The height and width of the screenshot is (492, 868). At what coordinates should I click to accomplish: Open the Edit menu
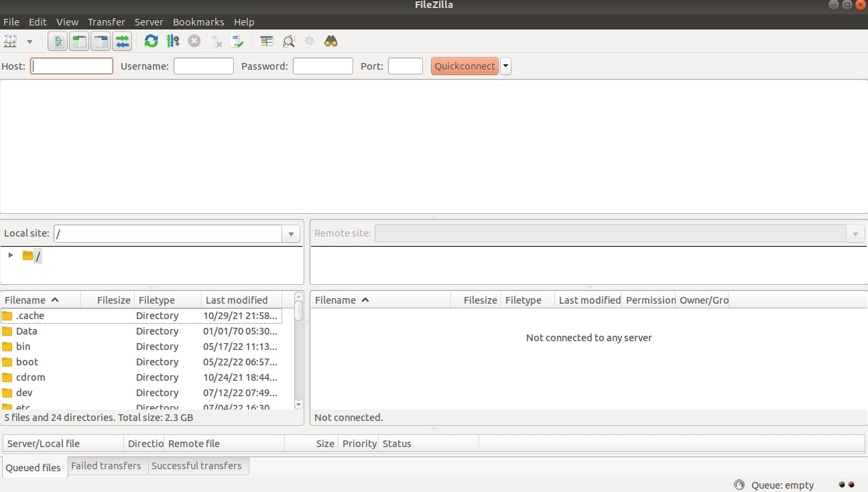click(x=38, y=21)
